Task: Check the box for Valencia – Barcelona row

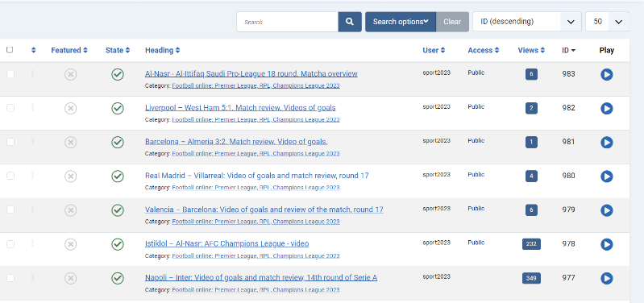Action: pos(10,210)
